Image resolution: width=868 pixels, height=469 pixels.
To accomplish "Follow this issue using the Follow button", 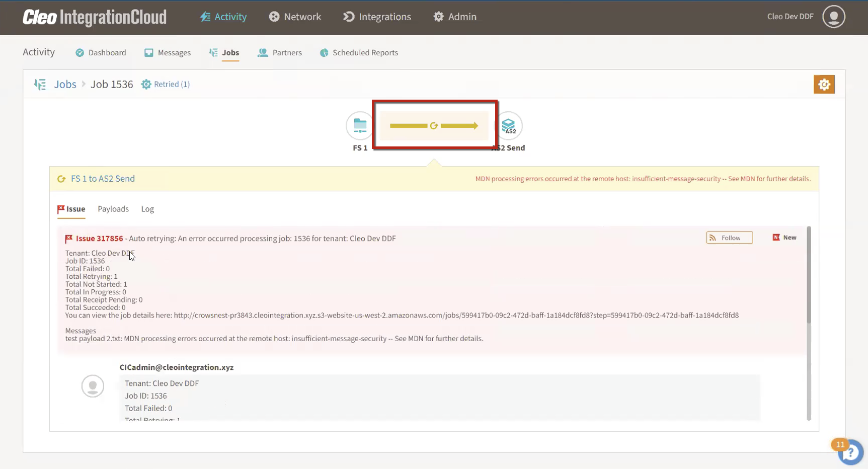I will tap(729, 237).
